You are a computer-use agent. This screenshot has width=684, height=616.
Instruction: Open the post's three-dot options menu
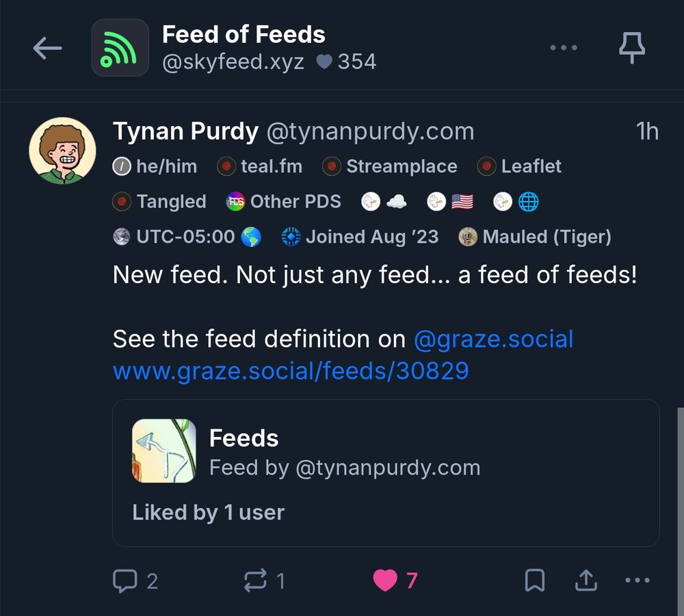637,580
